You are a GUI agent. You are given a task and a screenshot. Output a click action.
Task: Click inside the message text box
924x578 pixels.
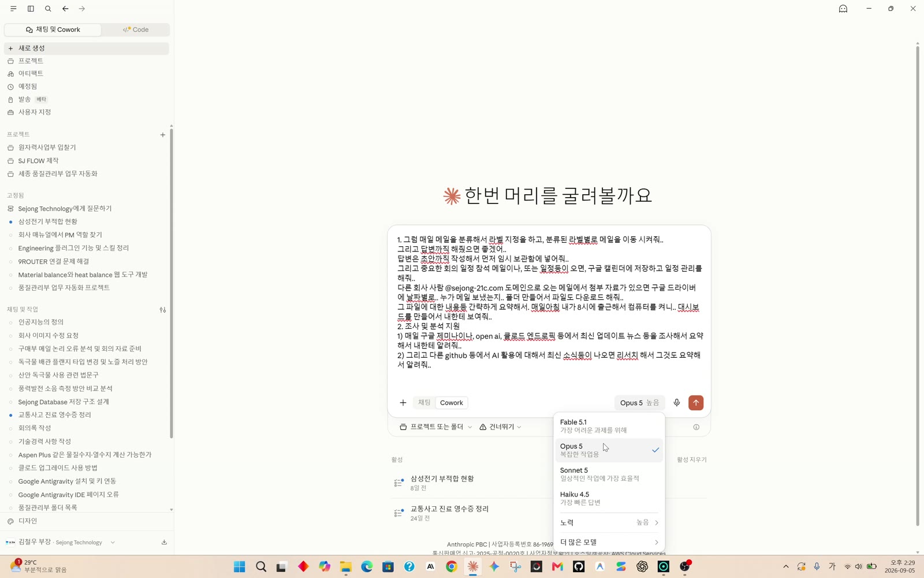point(549,302)
